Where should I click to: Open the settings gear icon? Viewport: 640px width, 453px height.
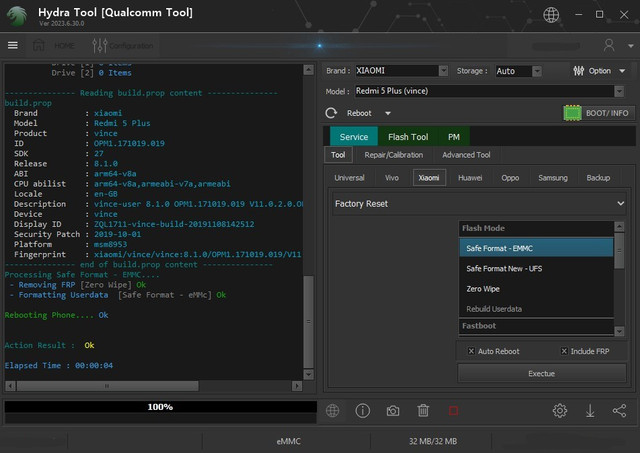(560, 411)
